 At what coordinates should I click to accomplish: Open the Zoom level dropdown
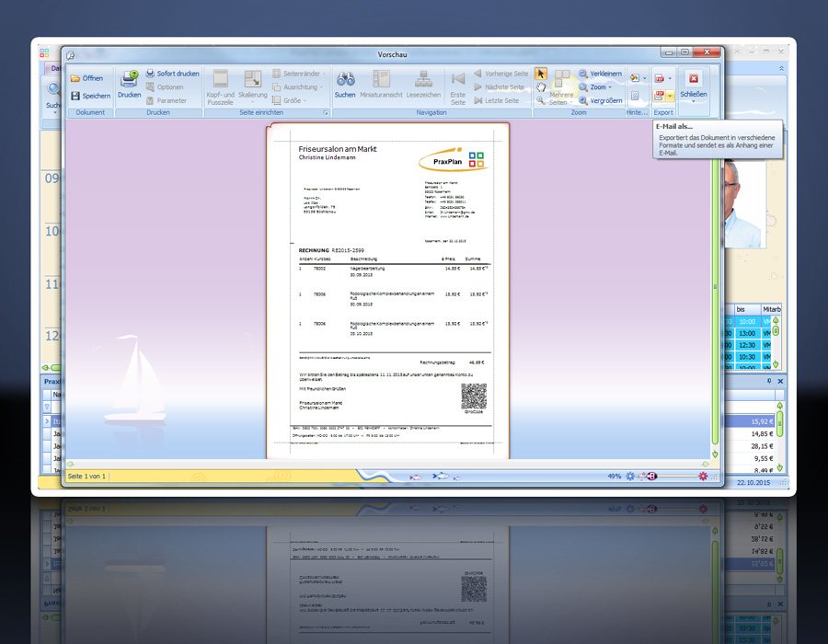595,87
